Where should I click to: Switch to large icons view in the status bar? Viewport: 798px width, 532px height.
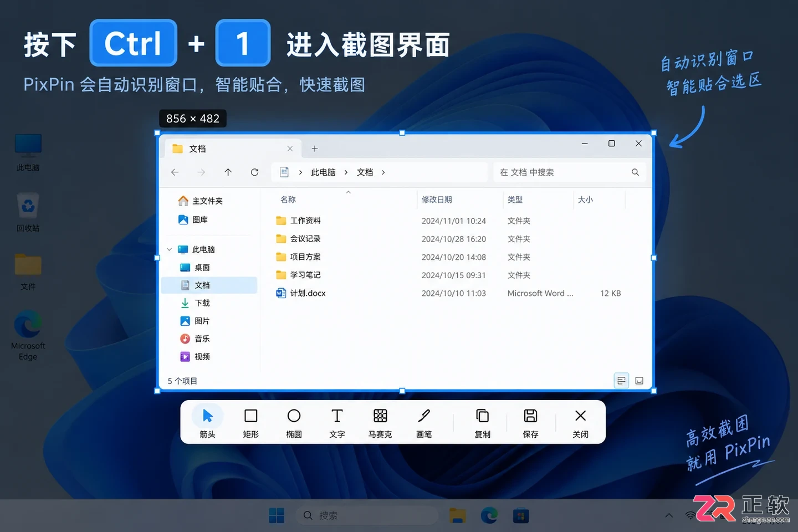tap(639, 381)
